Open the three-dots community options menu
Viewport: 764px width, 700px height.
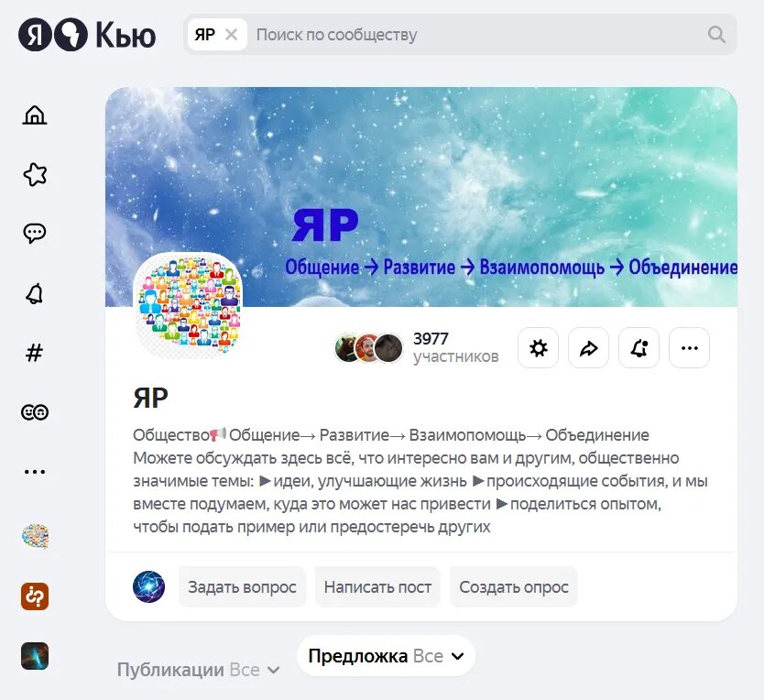click(690, 348)
